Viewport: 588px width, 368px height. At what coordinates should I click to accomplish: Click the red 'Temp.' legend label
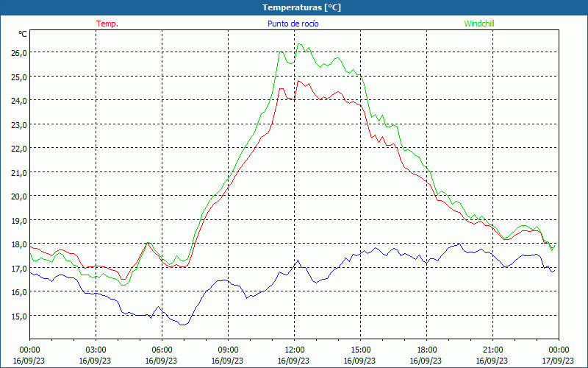tap(107, 24)
